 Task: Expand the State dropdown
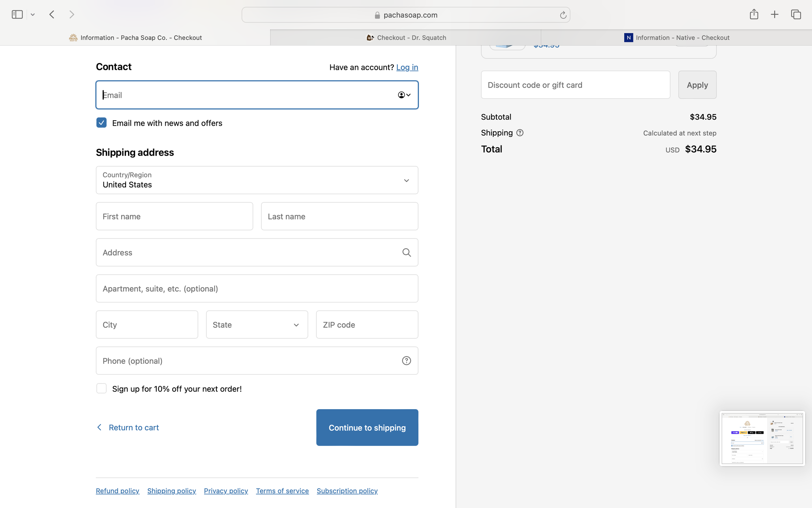pyautogui.click(x=257, y=325)
